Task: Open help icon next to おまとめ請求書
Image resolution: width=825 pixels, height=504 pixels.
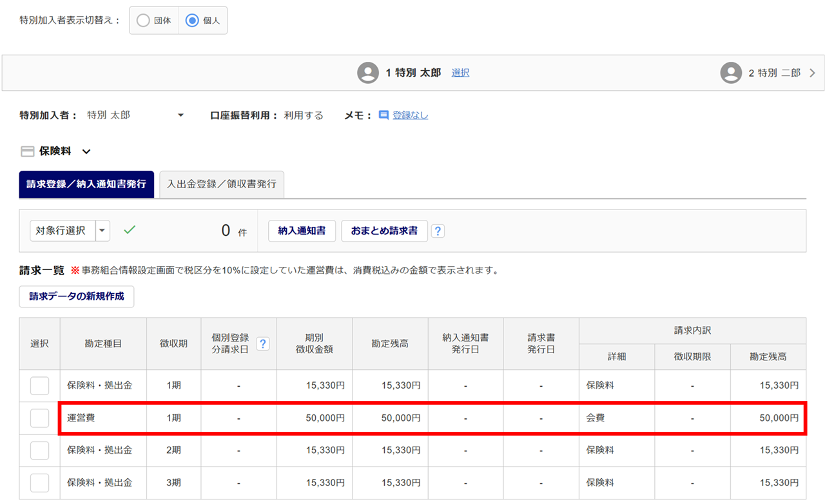Action: click(x=438, y=231)
